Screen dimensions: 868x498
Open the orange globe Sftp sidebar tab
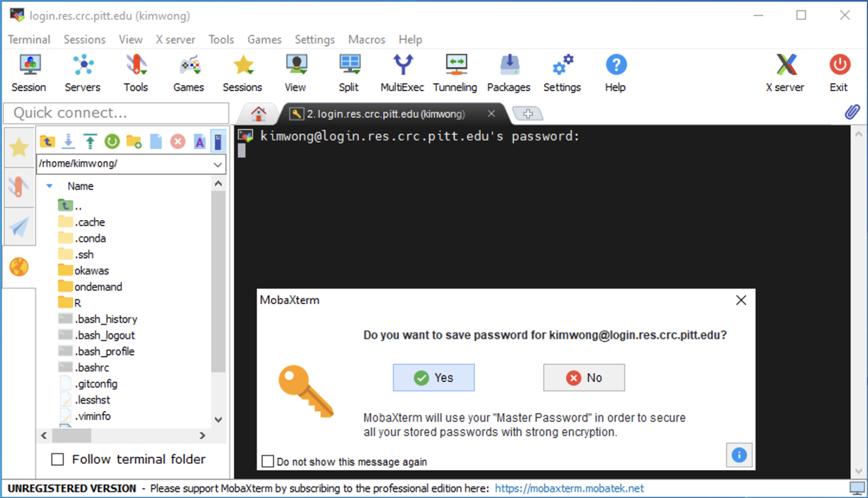tap(19, 267)
